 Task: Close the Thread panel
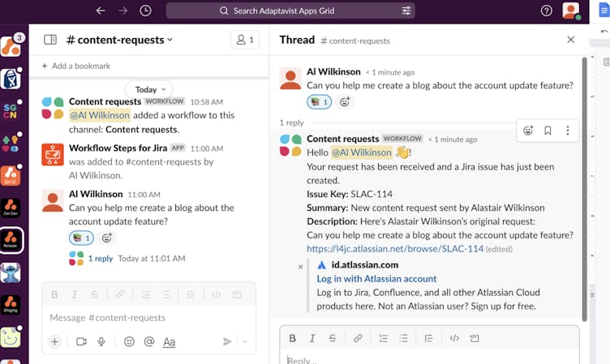tap(571, 40)
